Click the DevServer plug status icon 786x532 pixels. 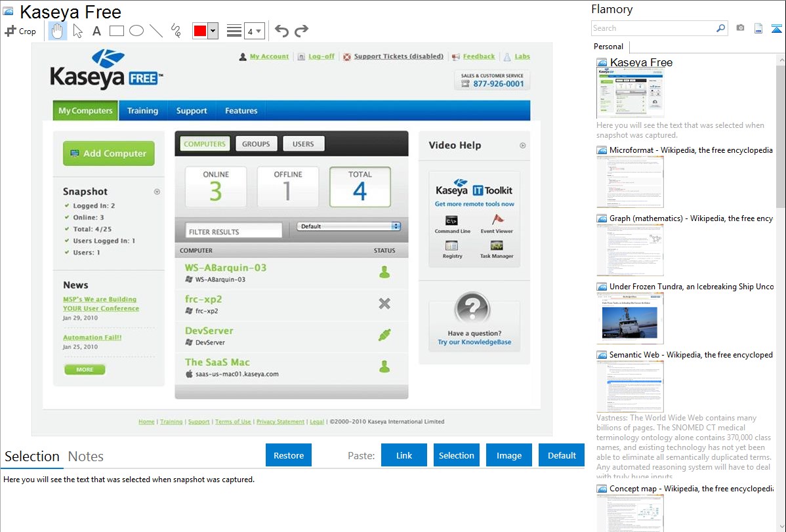coord(384,335)
